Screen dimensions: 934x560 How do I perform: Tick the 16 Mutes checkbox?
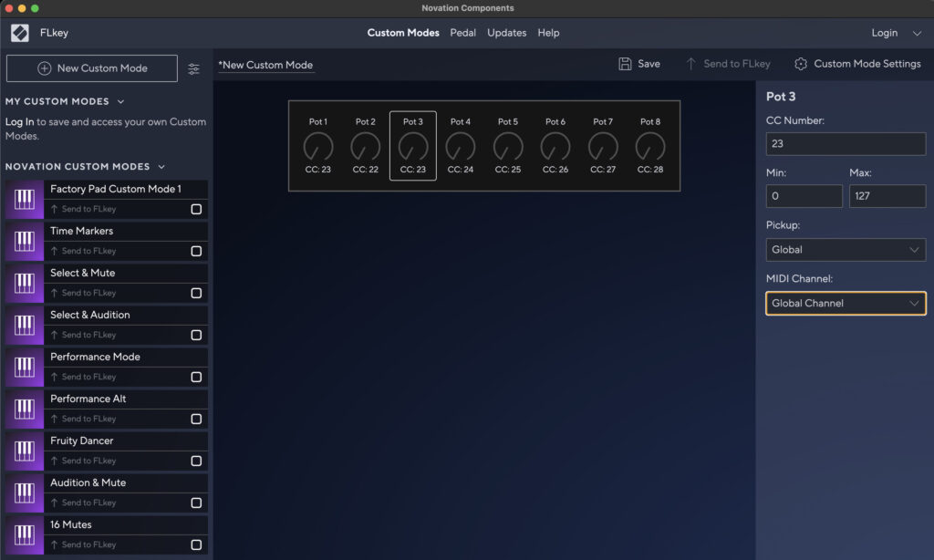coord(196,545)
